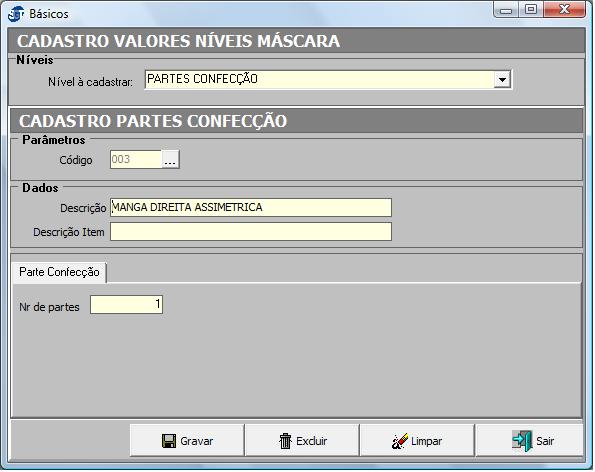Click the trash can icon on Excluir
Viewport: 595px width, 472px height.
pos(285,441)
